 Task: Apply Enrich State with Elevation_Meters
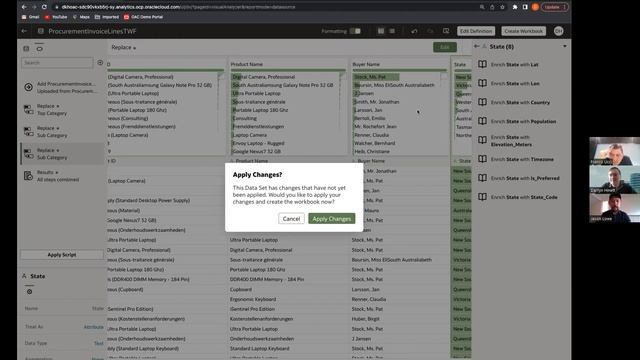[x=511, y=141]
